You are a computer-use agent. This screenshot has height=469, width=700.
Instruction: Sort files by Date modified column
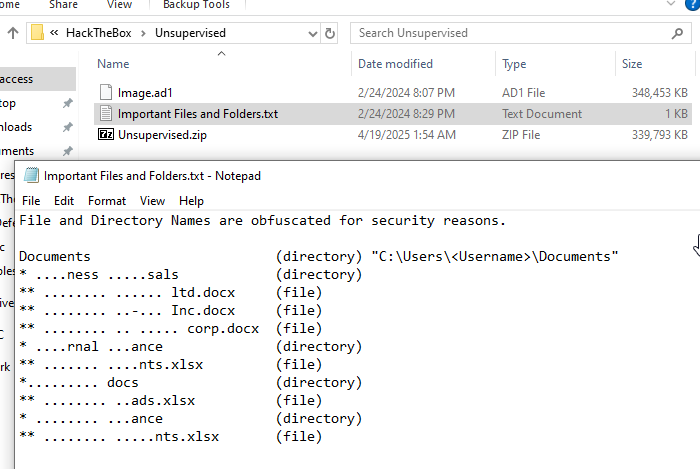[x=395, y=64]
